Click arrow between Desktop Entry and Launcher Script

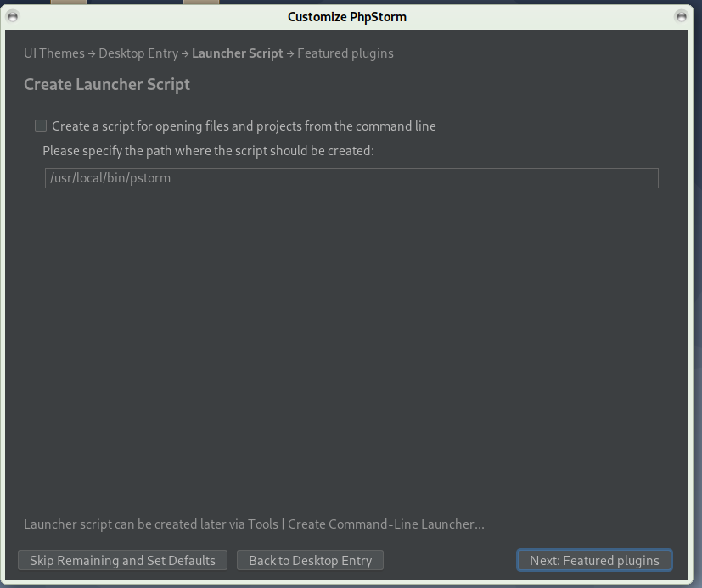pyautogui.click(x=185, y=53)
